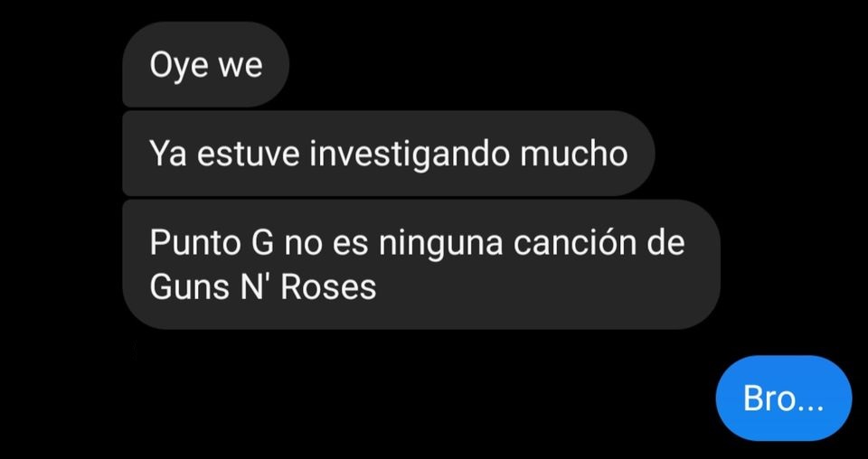This screenshot has height=459, width=868.
Task: Click the word 'mucho' in the second bubble
Action: 574,154
